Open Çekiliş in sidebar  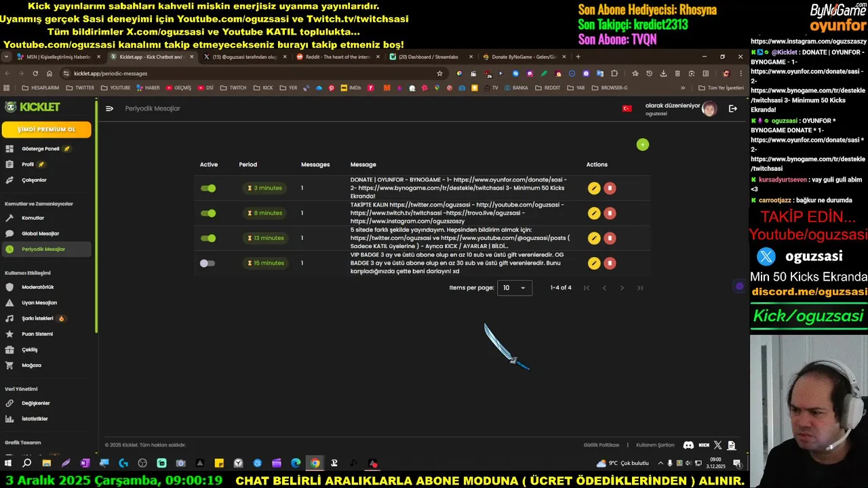[46, 350]
